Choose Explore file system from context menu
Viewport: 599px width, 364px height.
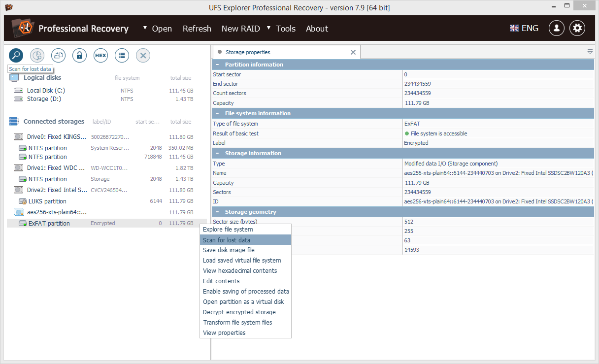point(245,230)
